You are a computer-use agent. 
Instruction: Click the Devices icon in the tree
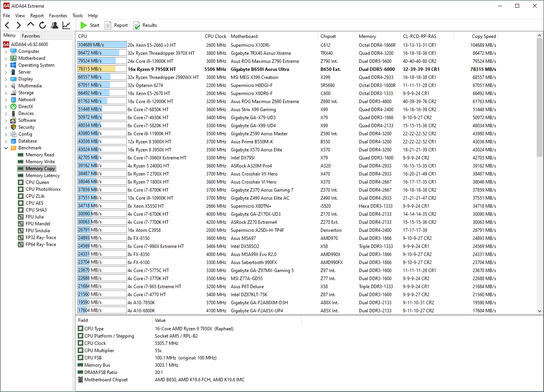click(x=13, y=113)
